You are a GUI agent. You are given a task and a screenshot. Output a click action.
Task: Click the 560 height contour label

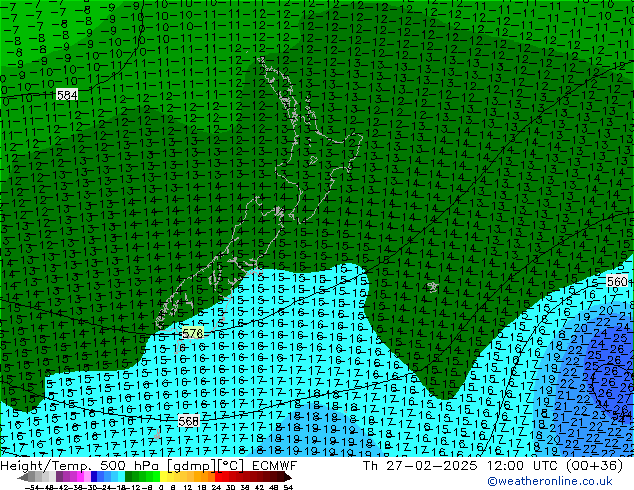tap(617, 281)
